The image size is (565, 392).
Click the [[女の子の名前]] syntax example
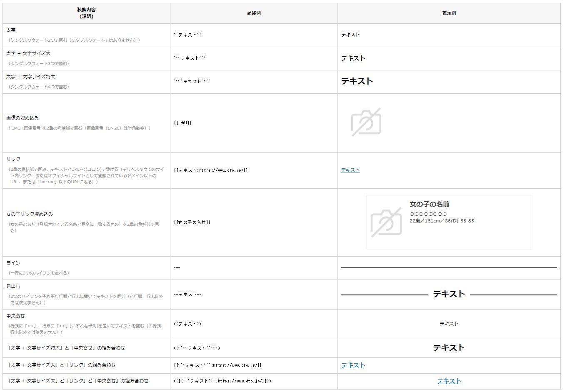192,222
